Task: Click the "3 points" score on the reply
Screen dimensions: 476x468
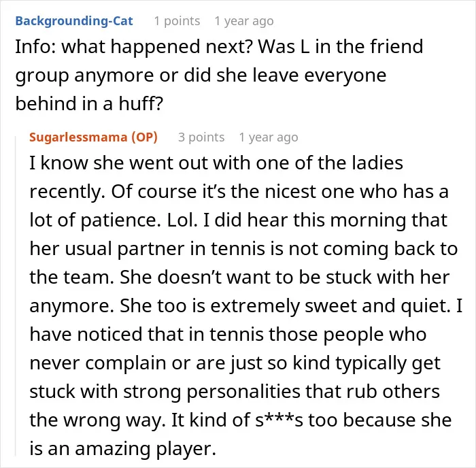Action: point(201,137)
